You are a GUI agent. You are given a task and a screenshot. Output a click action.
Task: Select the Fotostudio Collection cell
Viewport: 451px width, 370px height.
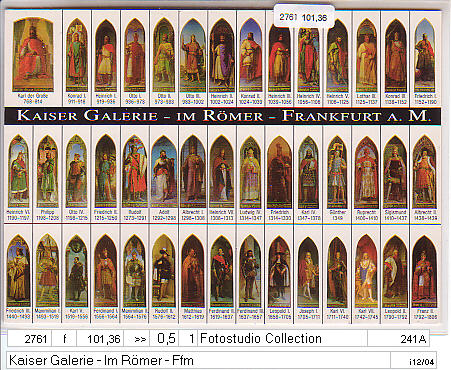coord(282,339)
